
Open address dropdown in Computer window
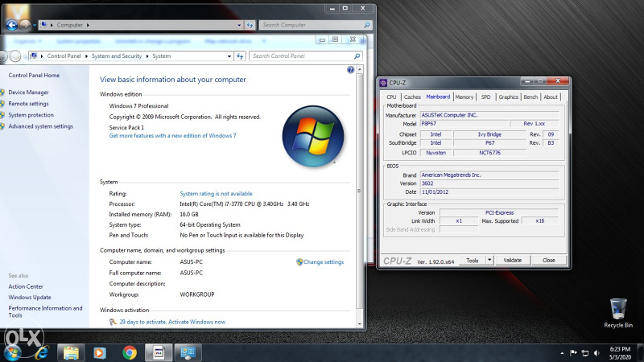(x=239, y=25)
